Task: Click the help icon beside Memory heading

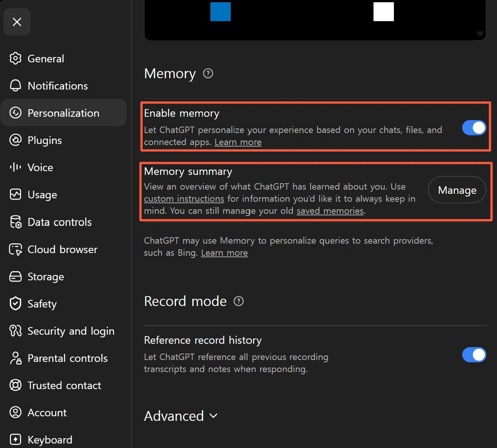Action: pyautogui.click(x=208, y=73)
